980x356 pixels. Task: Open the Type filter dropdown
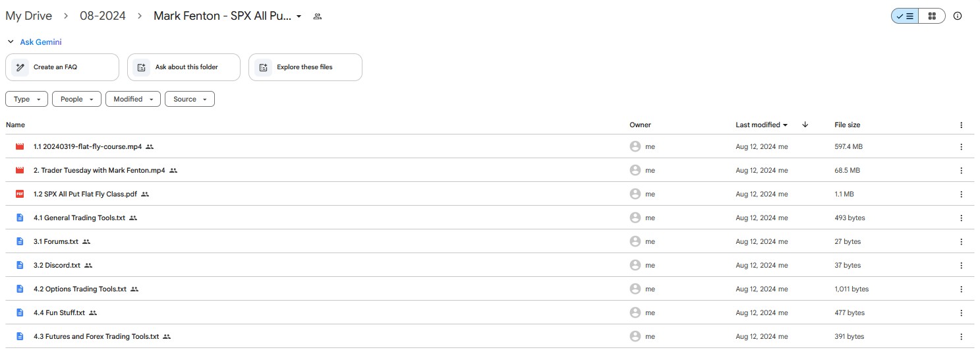point(26,99)
